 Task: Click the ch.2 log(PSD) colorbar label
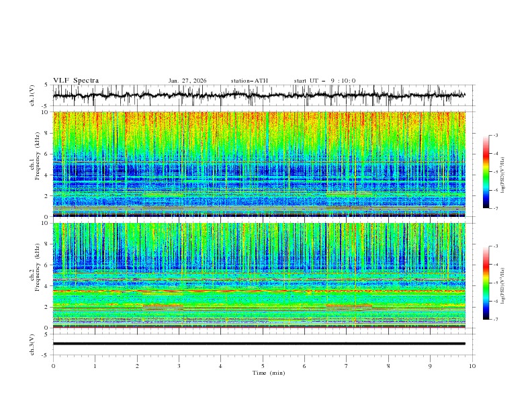click(503, 286)
